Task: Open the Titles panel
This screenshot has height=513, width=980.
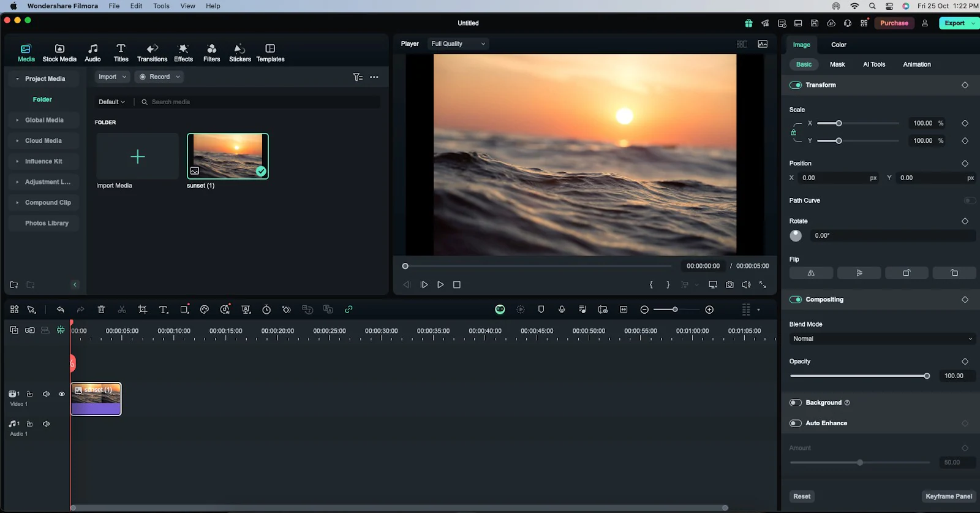Action: (x=121, y=53)
